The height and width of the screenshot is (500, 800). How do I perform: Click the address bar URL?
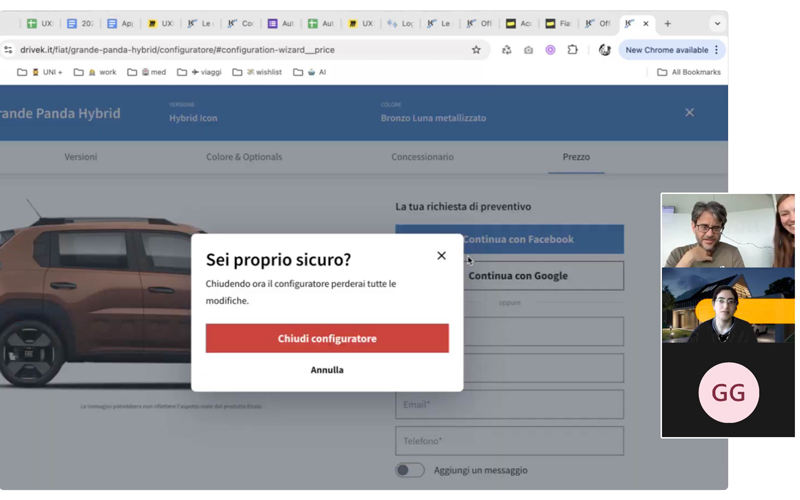(x=177, y=50)
